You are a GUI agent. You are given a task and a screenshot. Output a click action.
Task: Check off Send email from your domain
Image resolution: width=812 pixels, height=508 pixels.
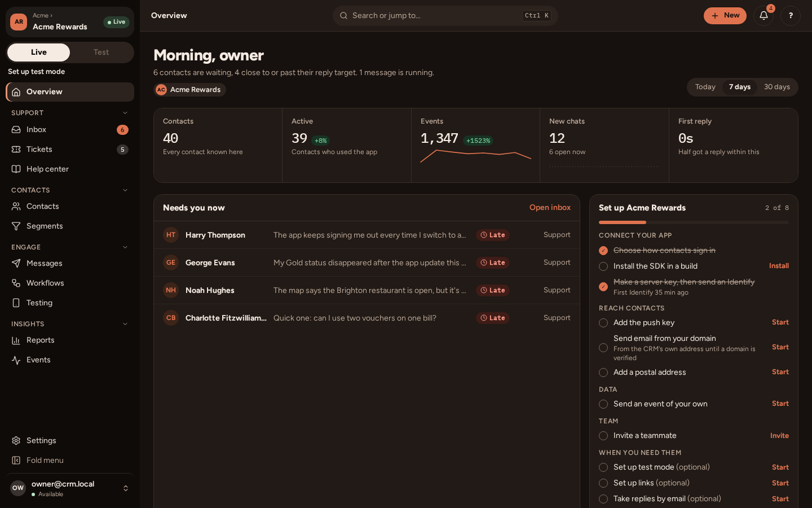pos(603,348)
